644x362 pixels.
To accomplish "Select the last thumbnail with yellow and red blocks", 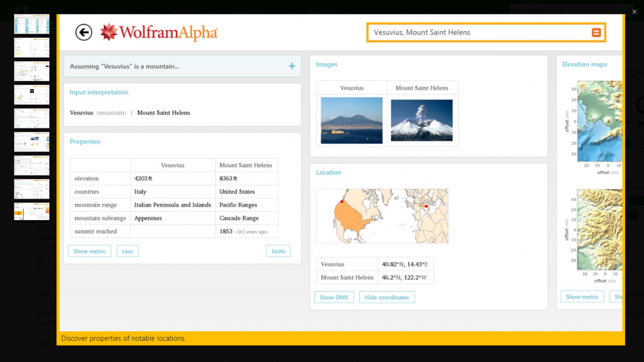I will [x=32, y=211].
